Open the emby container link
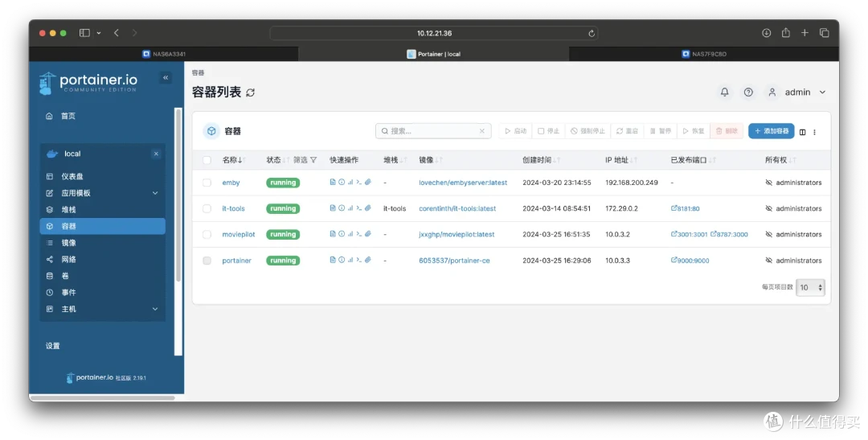868x440 pixels. 231,183
